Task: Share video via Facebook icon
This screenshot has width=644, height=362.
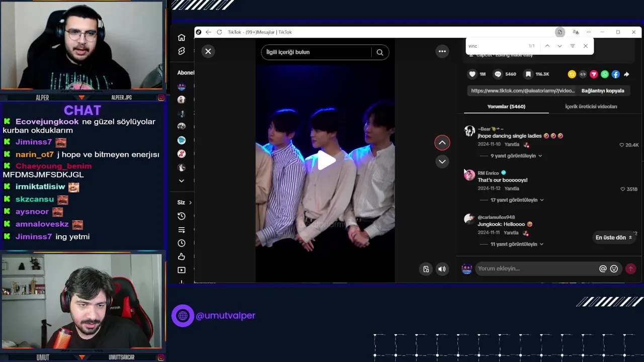Action: [616, 74]
